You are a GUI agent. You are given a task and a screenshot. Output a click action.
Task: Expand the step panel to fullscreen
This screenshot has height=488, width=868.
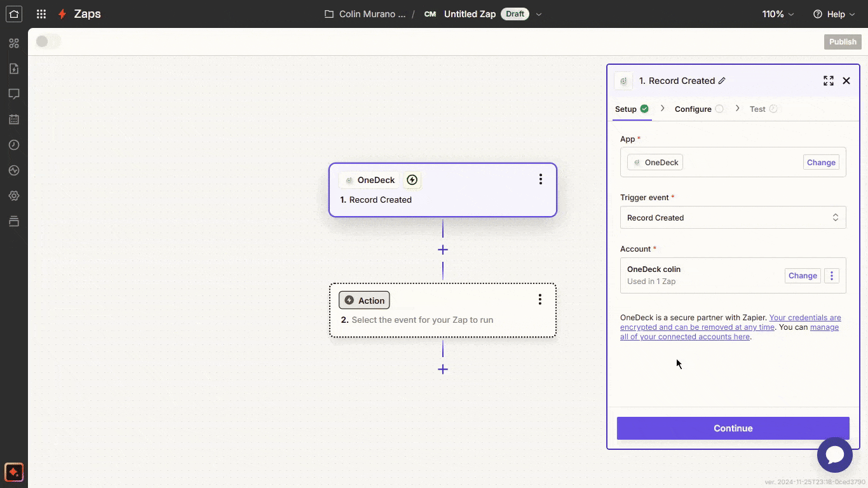point(829,81)
